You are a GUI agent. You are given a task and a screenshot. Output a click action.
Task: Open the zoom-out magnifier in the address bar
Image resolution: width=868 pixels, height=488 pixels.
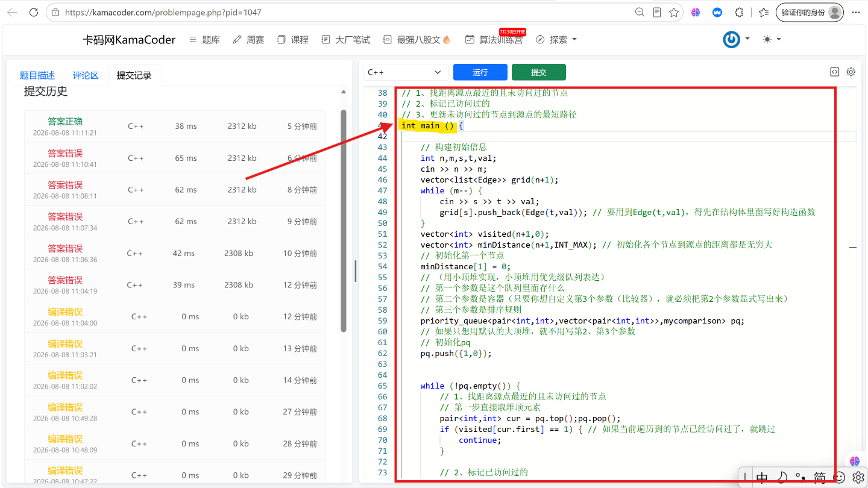640,12
